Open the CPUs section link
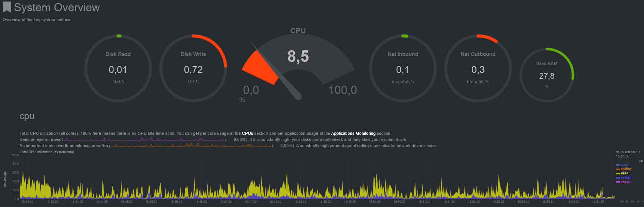This screenshot has width=644, height=207. 247,134
